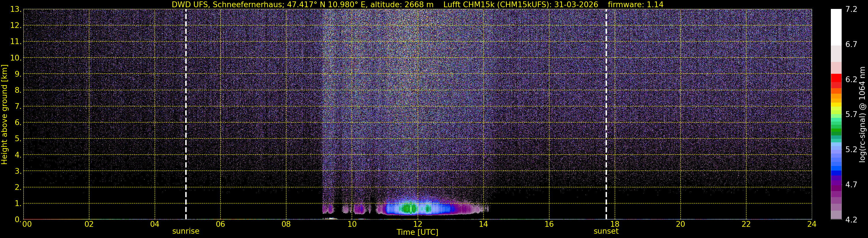Click the time tick label 24
This screenshot has height=238, width=868.
(x=812, y=224)
